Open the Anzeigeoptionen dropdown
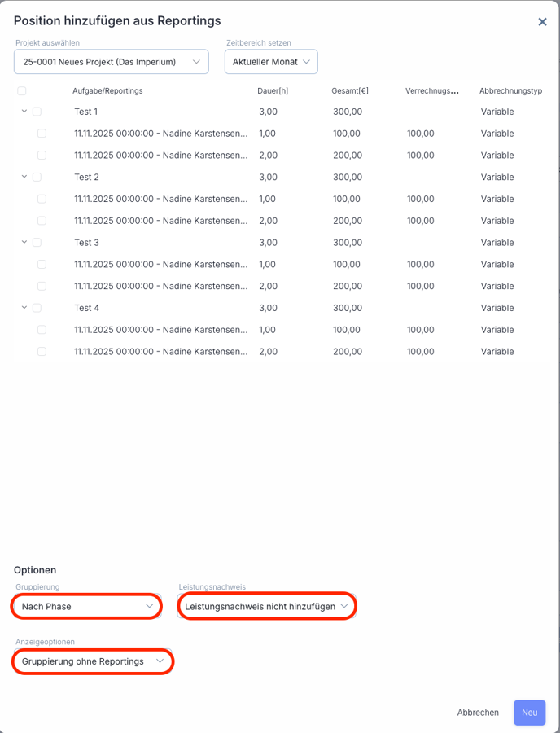 [93, 661]
